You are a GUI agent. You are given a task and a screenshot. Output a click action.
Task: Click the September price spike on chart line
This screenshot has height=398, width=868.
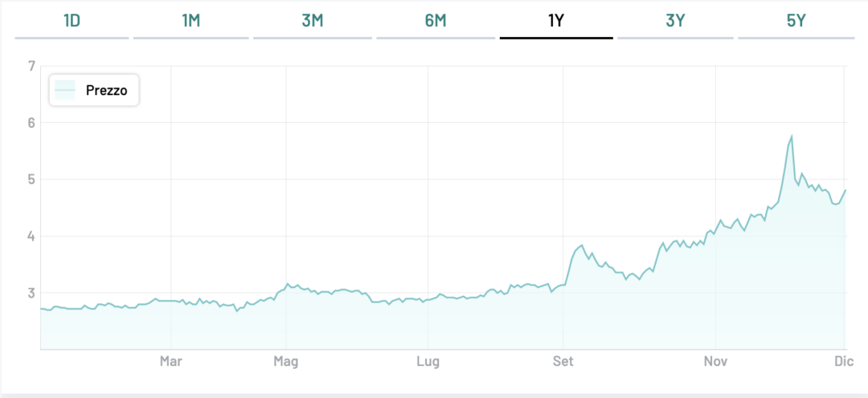[x=581, y=245]
